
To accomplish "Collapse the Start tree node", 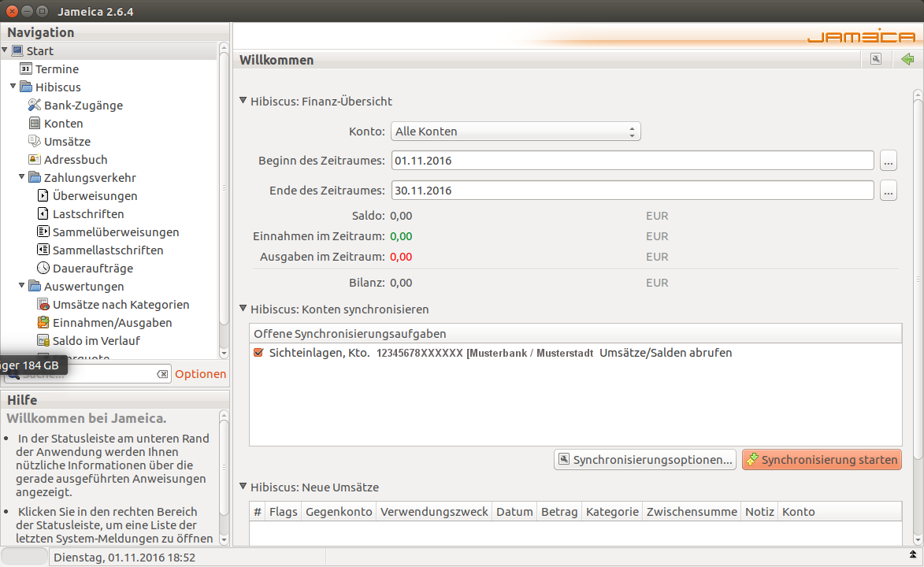I will [5, 50].
